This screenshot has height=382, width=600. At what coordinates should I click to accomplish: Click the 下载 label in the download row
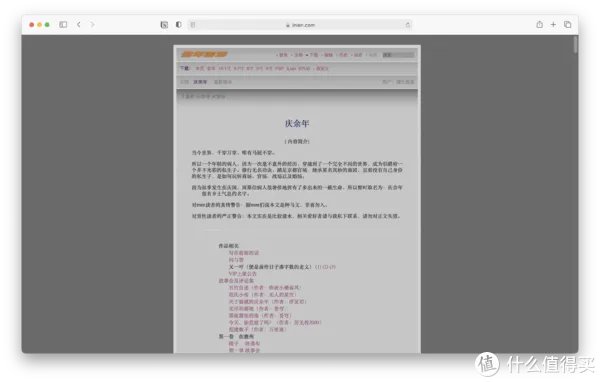pos(185,68)
